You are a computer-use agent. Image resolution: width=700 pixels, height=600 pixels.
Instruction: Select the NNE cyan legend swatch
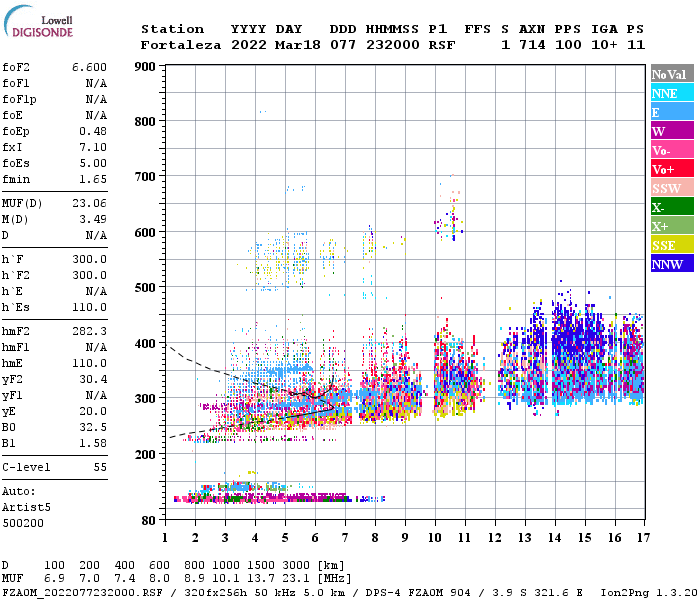672,92
